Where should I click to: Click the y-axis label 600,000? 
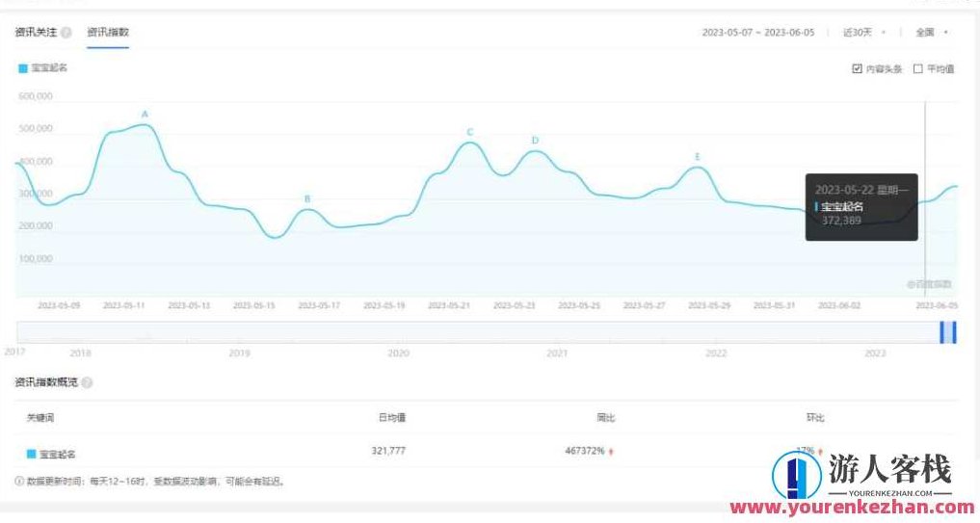[36, 96]
